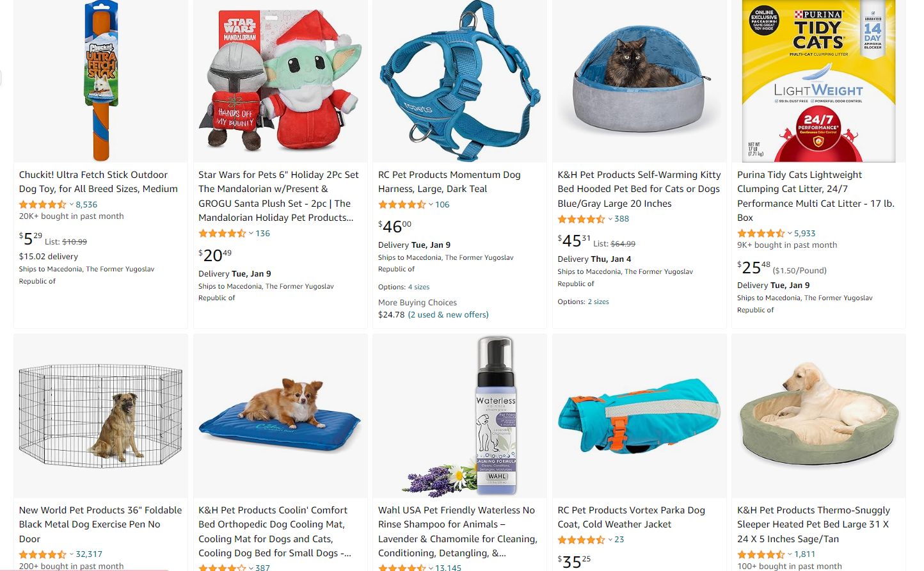Viewport: 924px width, 571px height.
Task: Expand rating dropdown chevron beside 8,536 reviews
Action: (71, 205)
